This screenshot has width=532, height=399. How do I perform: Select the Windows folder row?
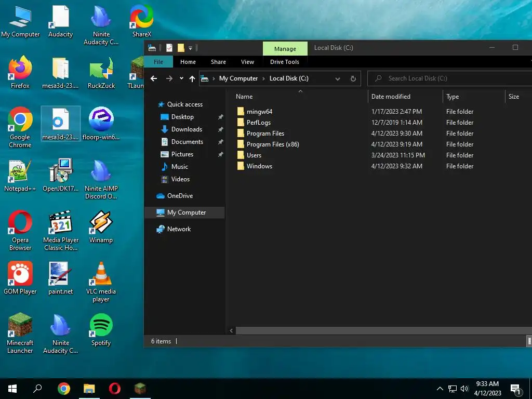pos(260,166)
